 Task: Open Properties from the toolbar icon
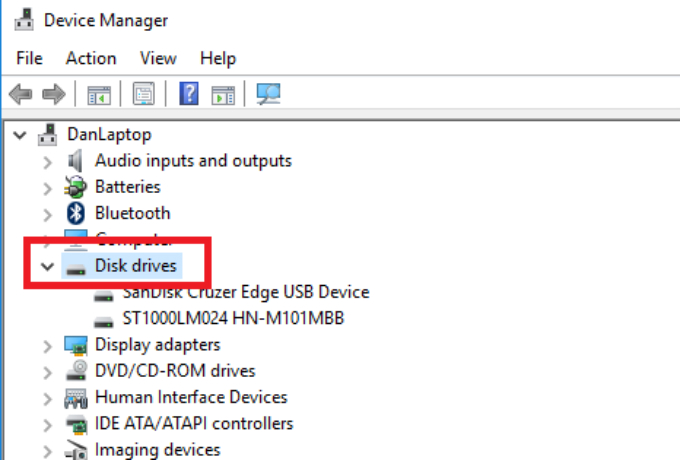point(144,95)
